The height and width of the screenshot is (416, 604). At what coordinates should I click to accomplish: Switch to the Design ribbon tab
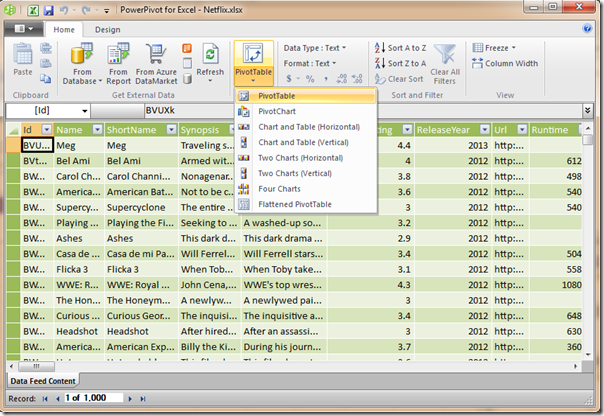107,29
